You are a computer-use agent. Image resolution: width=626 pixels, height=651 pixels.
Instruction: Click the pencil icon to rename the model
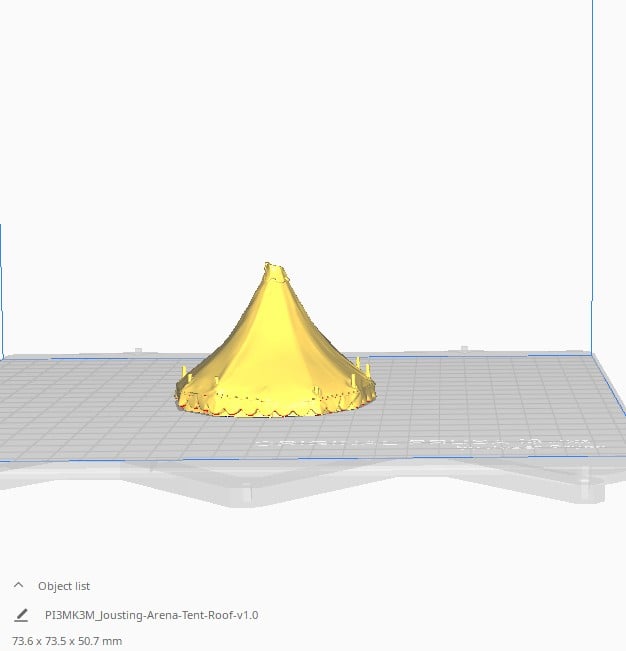[21, 615]
